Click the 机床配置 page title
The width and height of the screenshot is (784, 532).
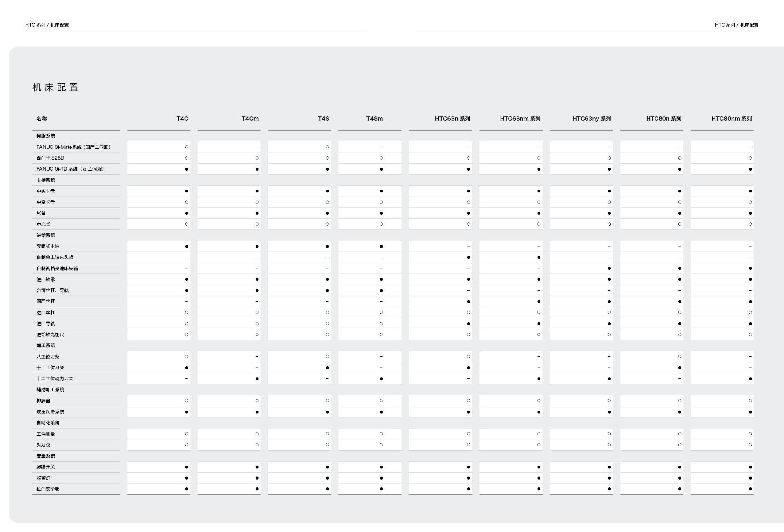coord(55,87)
